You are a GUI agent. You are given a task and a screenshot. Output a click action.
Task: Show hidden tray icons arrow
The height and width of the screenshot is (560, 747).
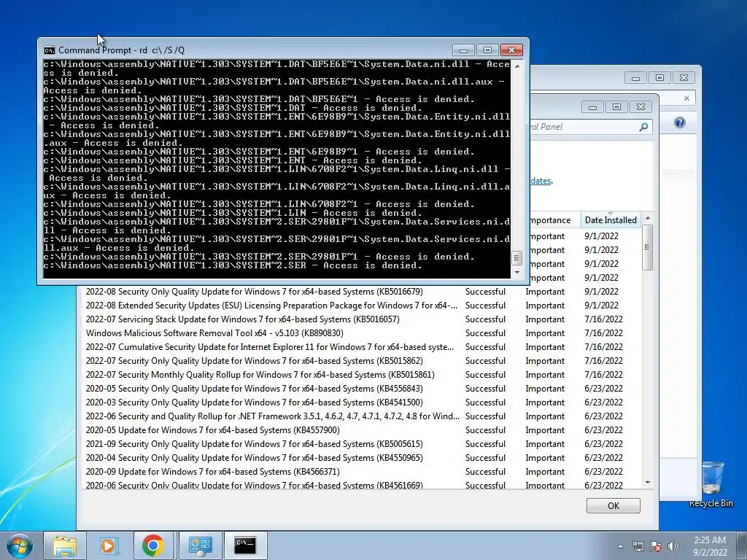[620, 546]
